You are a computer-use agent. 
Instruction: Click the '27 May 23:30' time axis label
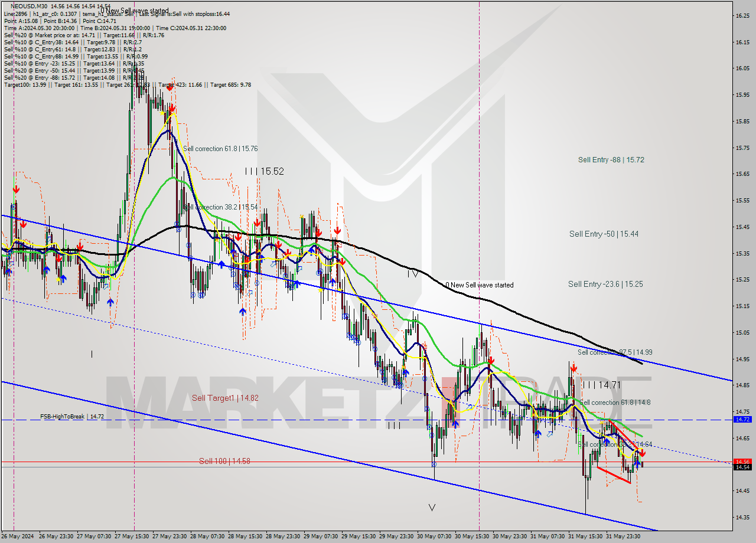point(170,537)
